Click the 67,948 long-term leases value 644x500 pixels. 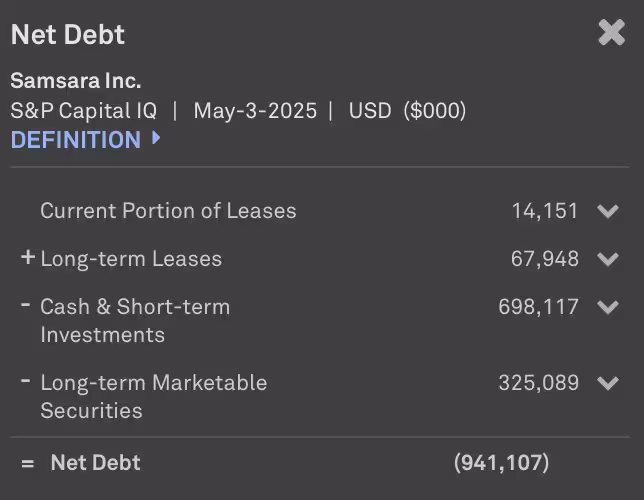pyautogui.click(x=545, y=259)
